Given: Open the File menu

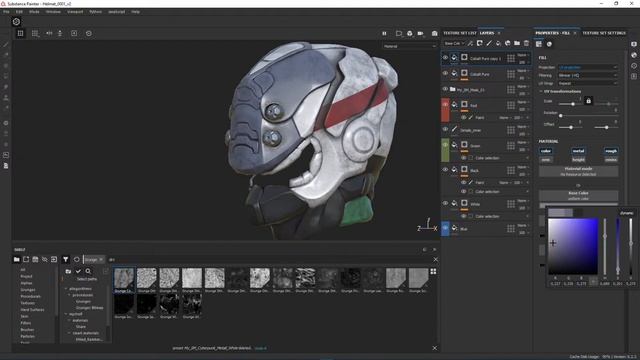Looking at the screenshot, I should tap(6, 12).
